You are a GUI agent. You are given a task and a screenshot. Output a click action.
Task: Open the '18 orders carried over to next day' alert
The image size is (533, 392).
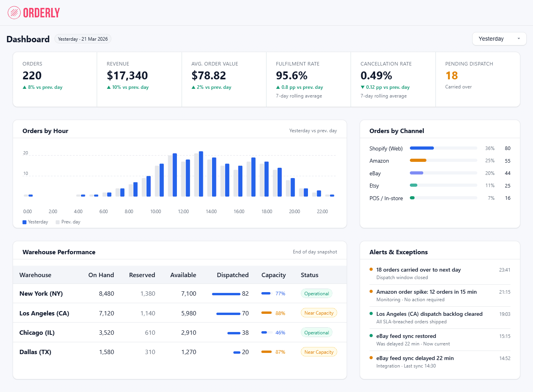point(440,274)
